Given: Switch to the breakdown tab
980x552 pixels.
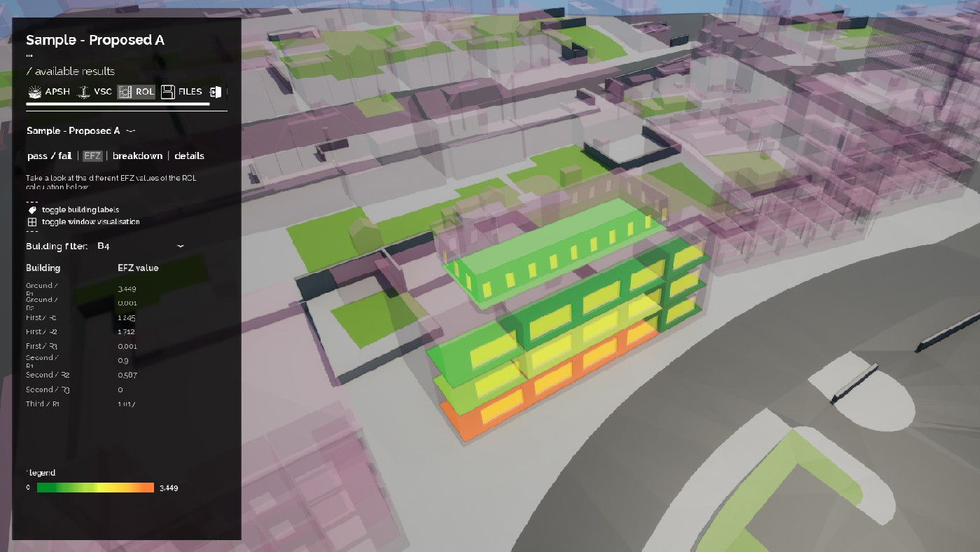Looking at the screenshot, I should [137, 156].
